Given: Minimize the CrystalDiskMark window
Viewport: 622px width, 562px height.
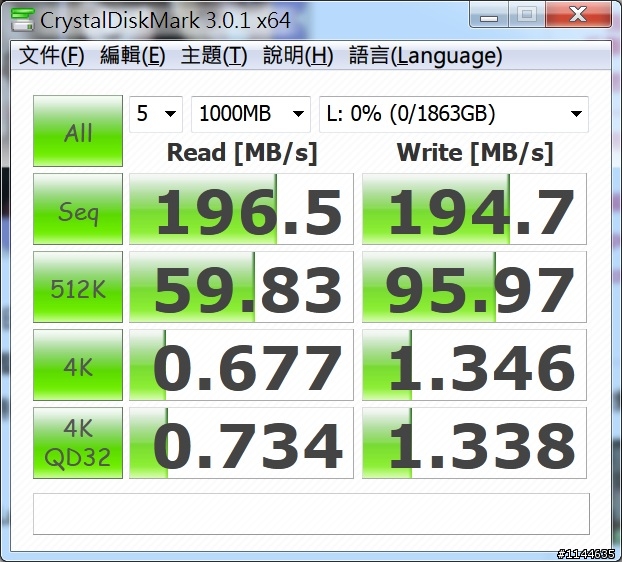Looking at the screenshot, I should (x=488, y=15).
